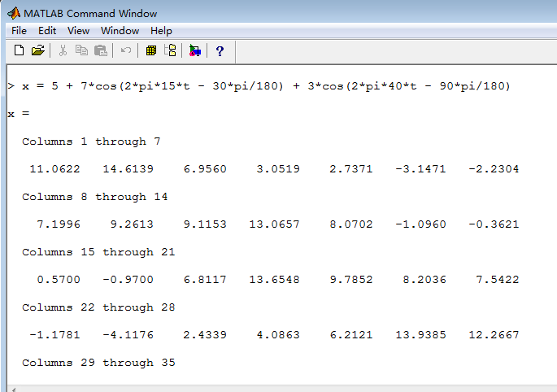The width and height of the screenshot is (557, 392).
Task: Click the value 2.4339
Action: point(205,335)
